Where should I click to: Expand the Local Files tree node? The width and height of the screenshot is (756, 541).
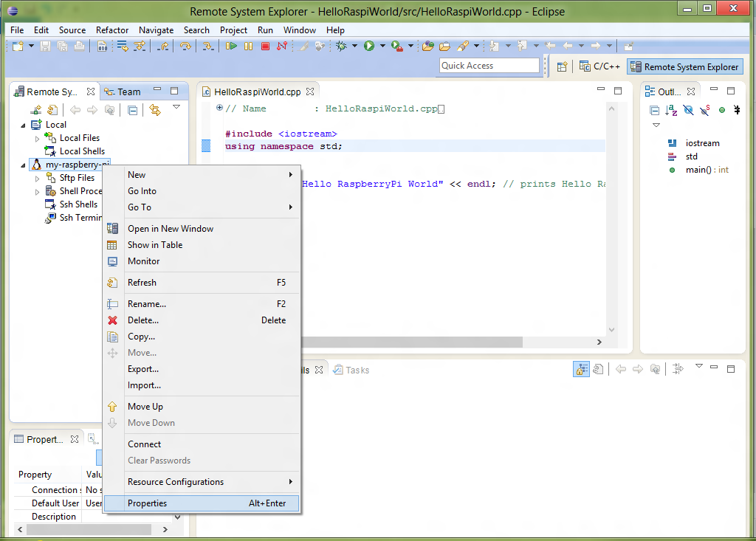click(38, 138)
